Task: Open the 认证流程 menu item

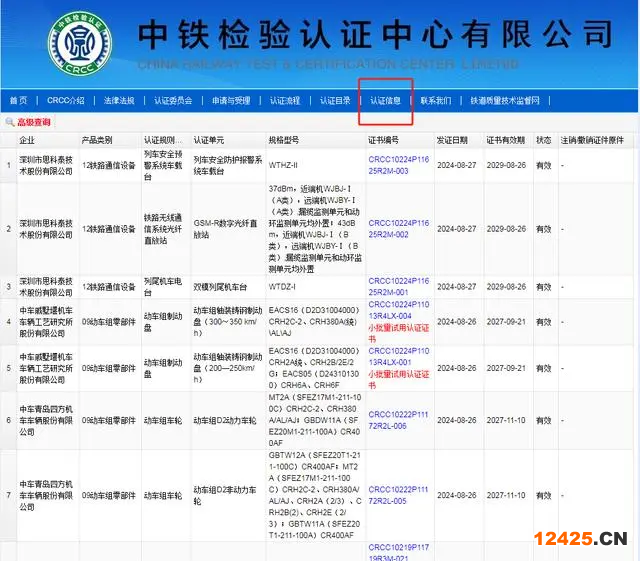Action: tap(285, 100)
